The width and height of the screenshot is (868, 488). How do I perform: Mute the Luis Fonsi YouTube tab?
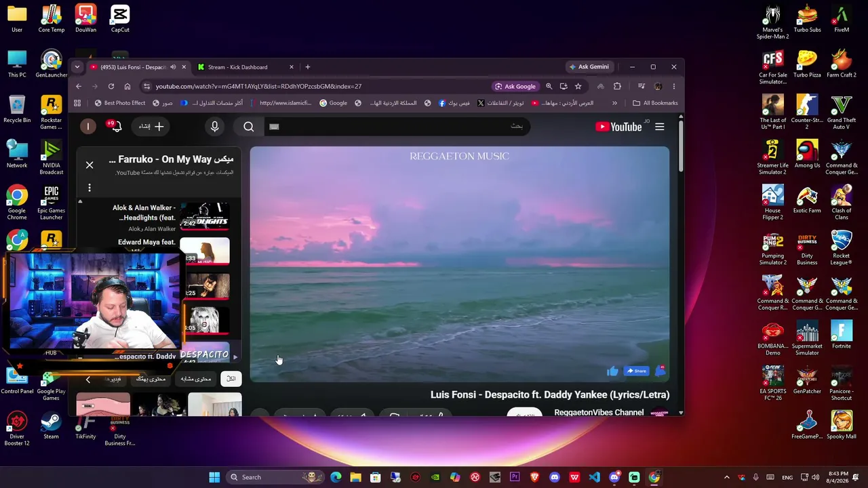tap(173, 67)
